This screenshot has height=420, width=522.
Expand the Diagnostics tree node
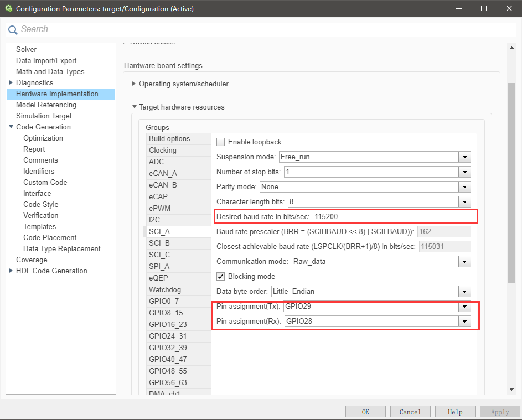11,82
